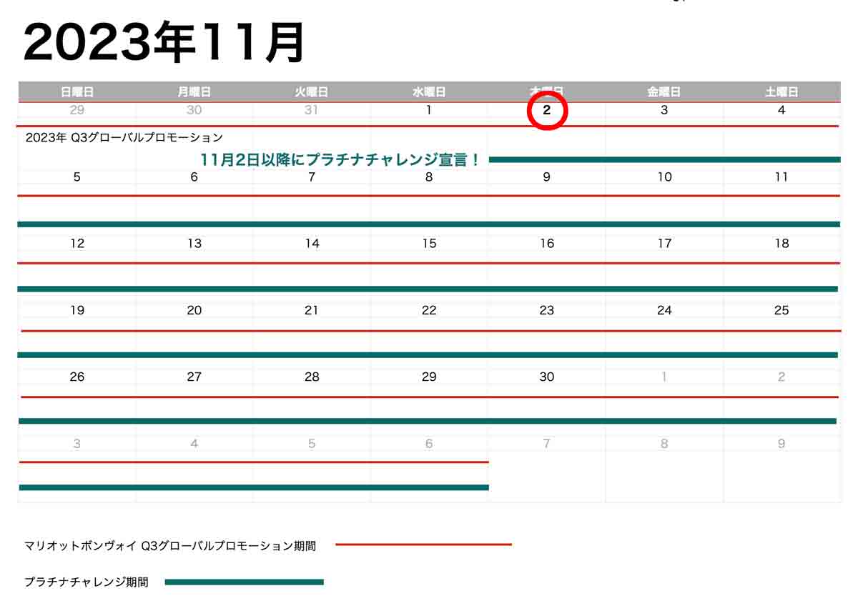Click the grayed-out December 1 date
This screenshot has width=858, height=616.
click(x=664, y=377)
